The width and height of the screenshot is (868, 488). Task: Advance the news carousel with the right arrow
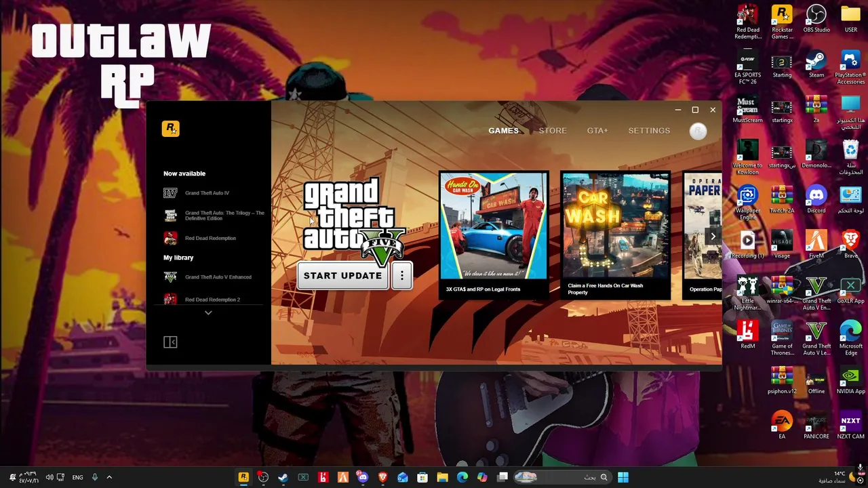tap(713, 236)
